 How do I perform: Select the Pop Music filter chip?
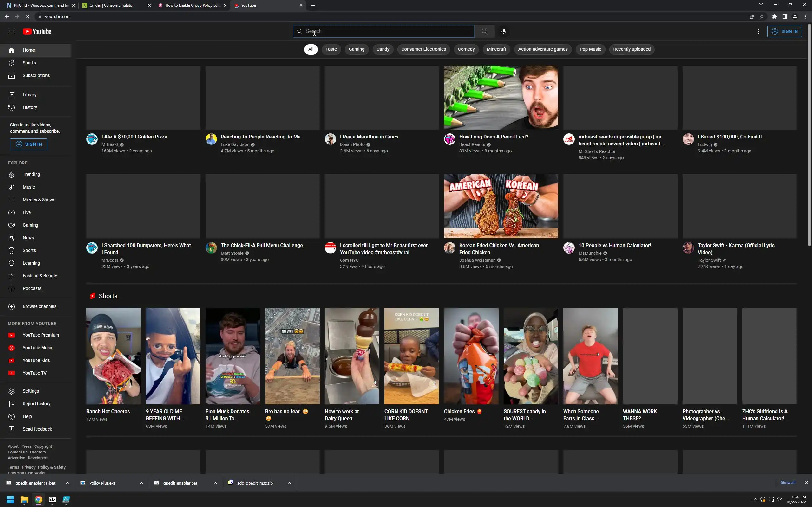click(590, 49)
